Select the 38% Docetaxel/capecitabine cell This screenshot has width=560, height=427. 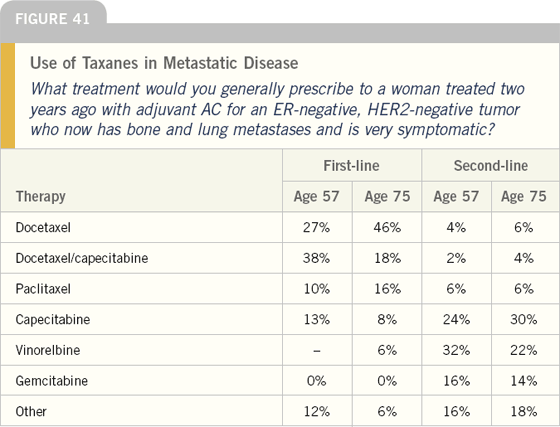pos(316,258)
